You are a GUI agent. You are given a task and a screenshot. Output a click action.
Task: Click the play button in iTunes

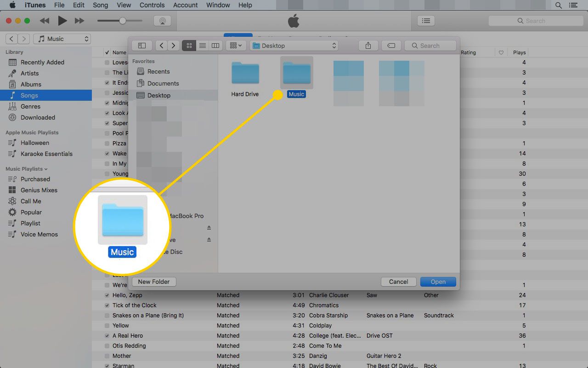click(62, 21)
